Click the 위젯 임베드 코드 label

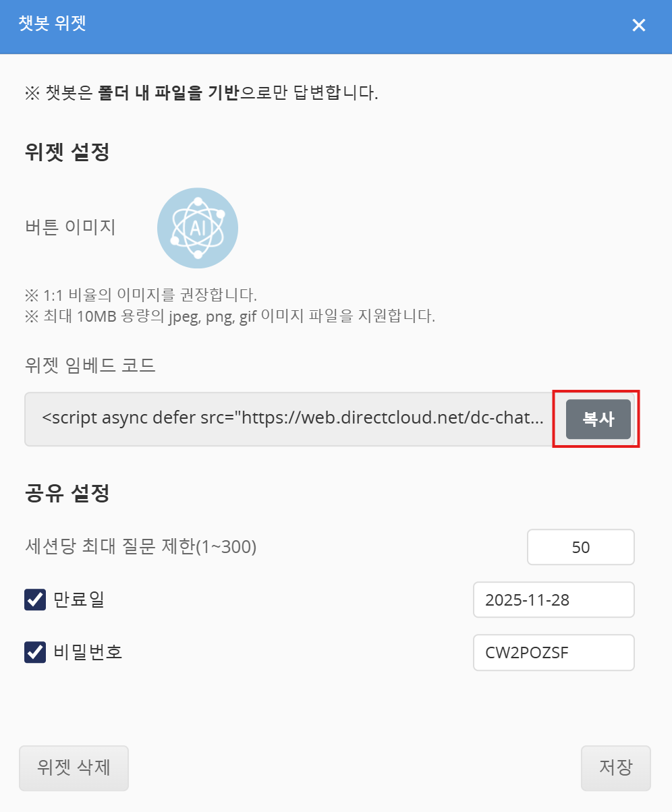[90, 366]
